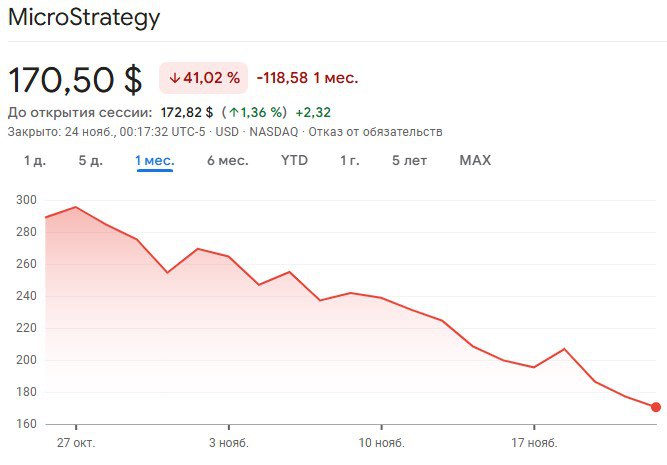Click the active 1 мес. tab
This screenshot has height=465, width=667.
pos(155,160)
